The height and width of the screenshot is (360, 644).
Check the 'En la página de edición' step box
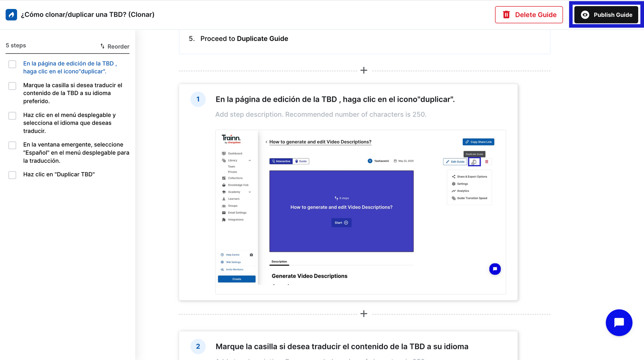12,64
